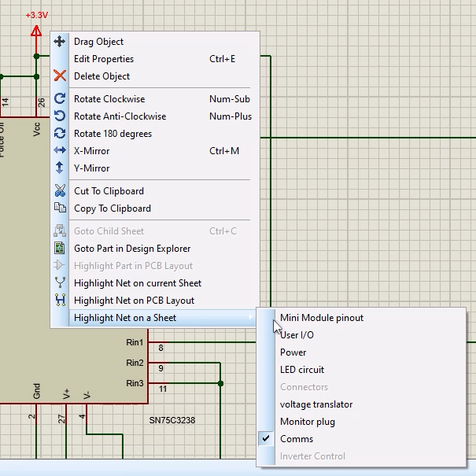
Task: Click the Highlight Net on current Sheet icon
Action: tap(60, 282)
